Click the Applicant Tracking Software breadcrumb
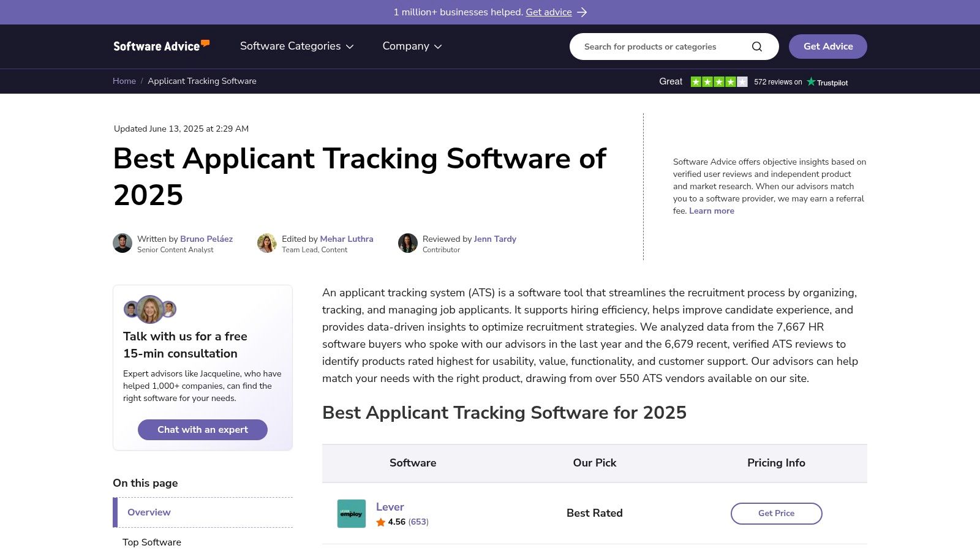The height and width of the screenshot is (551, 980). pyautogui.click(x=202, y=81)
